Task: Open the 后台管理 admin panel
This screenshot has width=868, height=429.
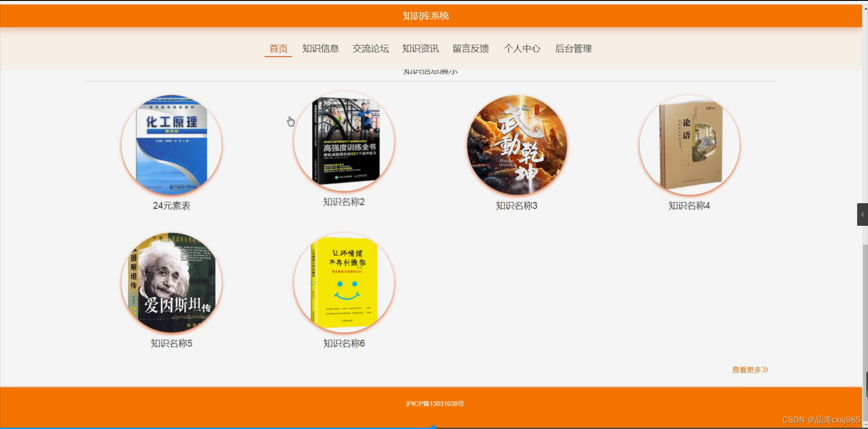Action: [x=573, y=49]
